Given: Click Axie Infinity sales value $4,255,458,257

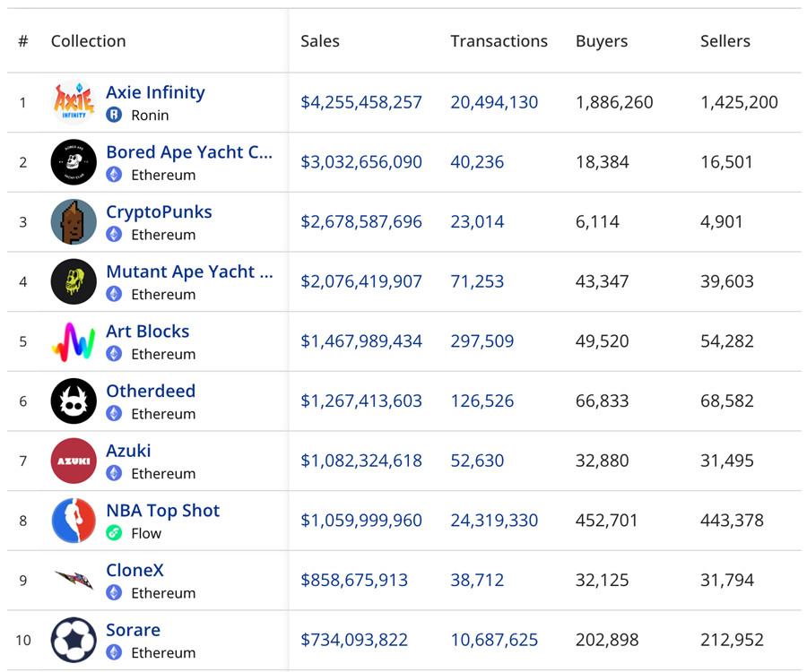Looking at the screenshot, I should (x=361, y=102).
